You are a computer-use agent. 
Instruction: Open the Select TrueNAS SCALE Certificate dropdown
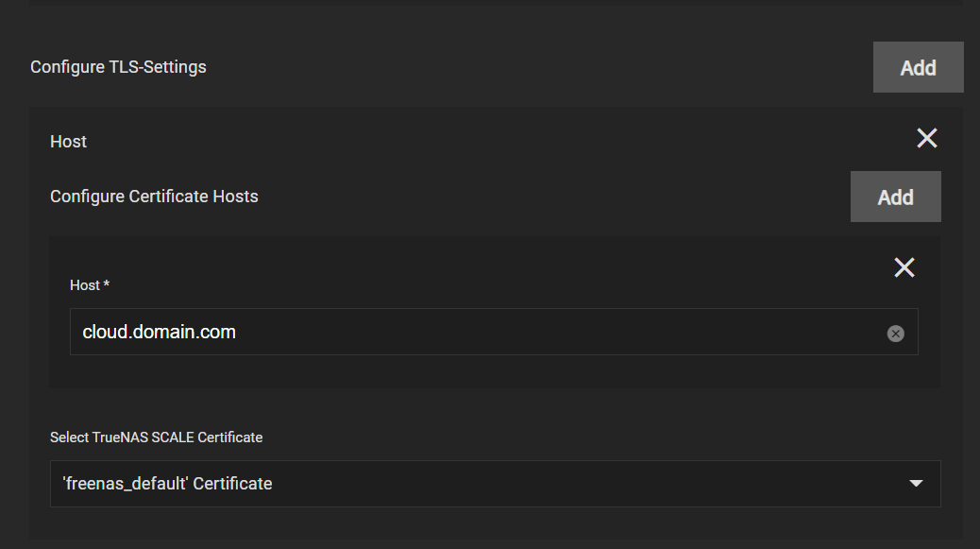click(495, 484)
